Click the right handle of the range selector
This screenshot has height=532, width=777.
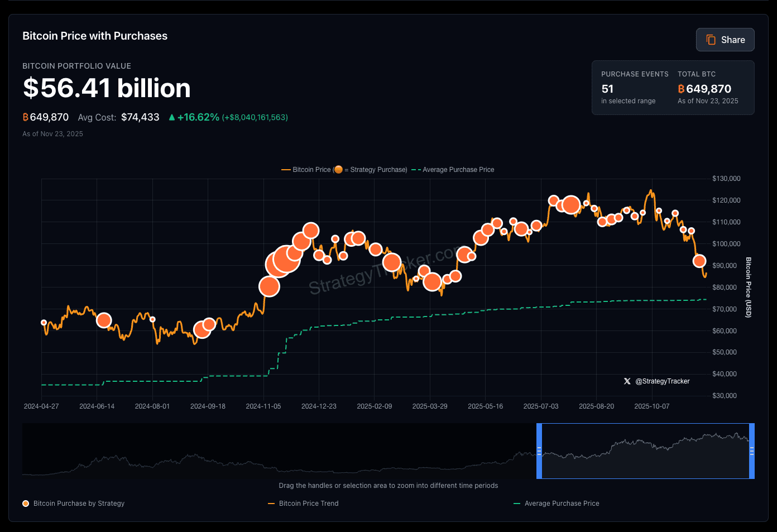tap(751, 451)
